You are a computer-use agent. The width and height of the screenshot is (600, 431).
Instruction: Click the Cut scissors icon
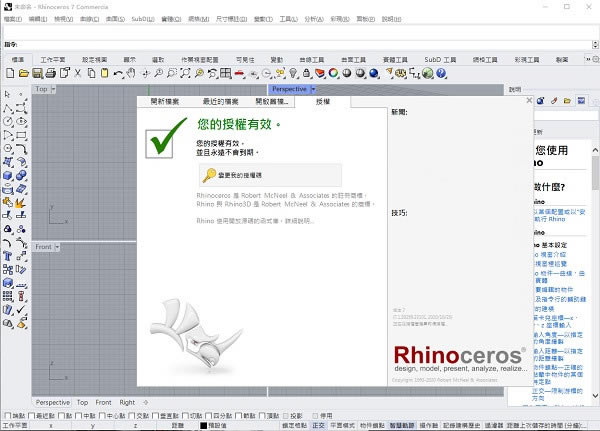pos(78,73)
